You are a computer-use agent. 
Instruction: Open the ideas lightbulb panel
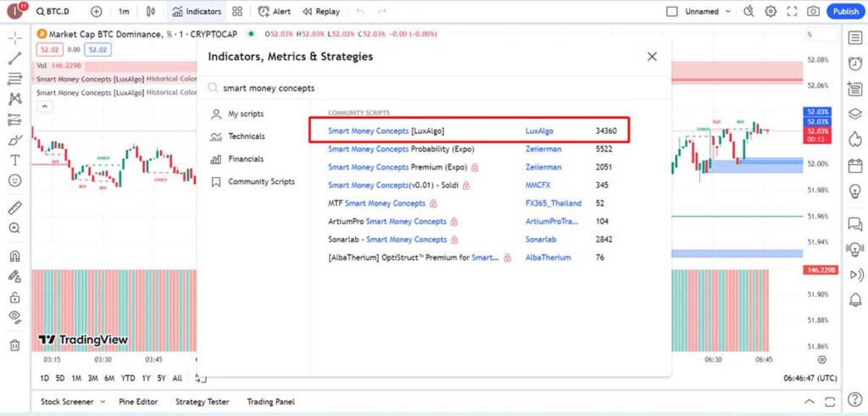[855, 191]
